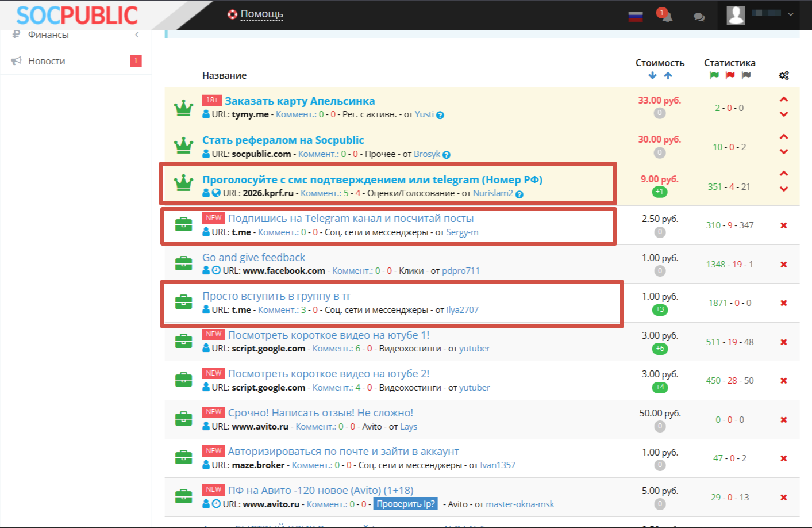Click the crown icon for Проголосуйте task

(183, 183)
